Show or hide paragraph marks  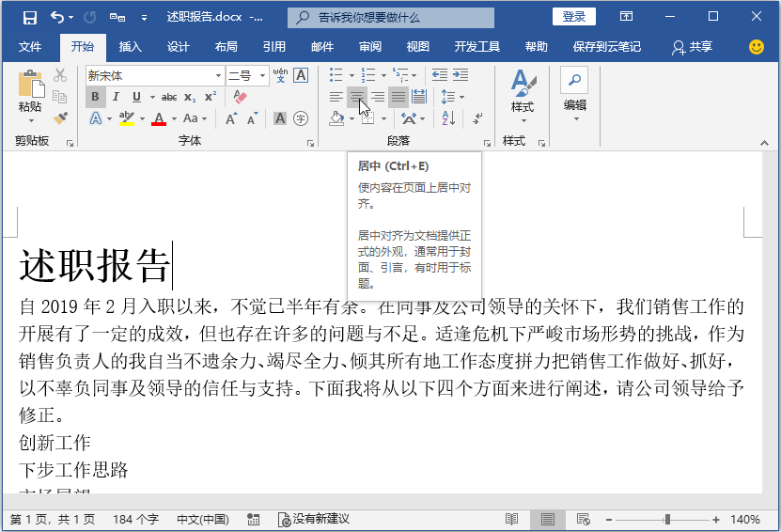tap(477, 118)
